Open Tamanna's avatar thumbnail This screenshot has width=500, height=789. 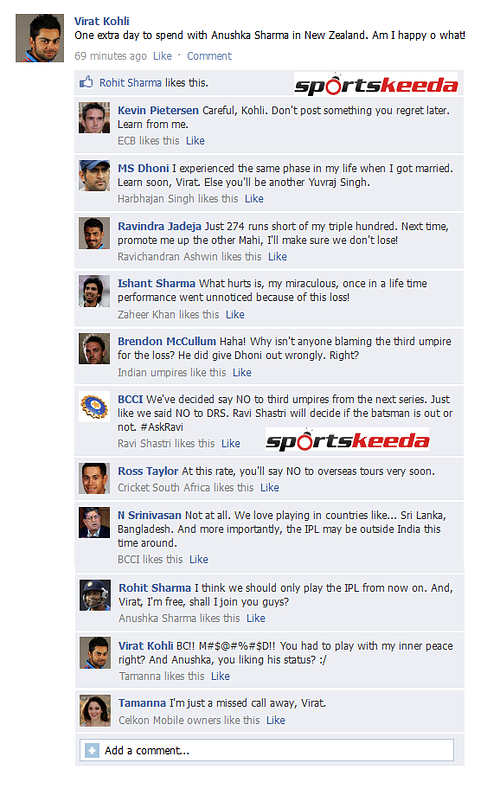95,711
